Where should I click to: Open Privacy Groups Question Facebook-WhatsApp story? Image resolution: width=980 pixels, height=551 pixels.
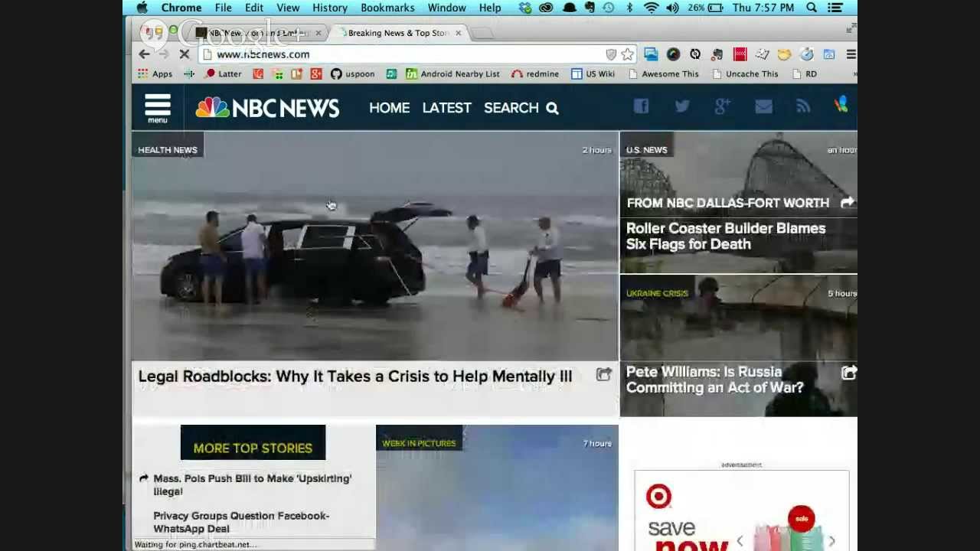coord(241,522)
